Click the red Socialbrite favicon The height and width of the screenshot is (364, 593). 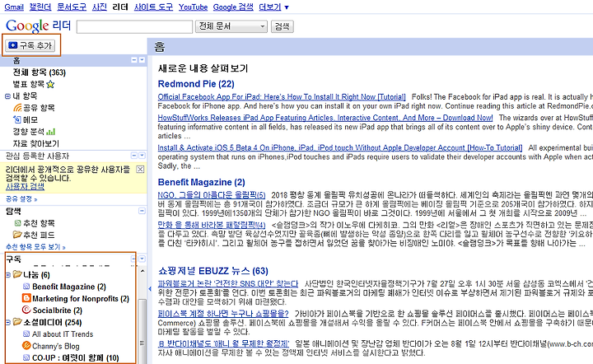(26, 310)
